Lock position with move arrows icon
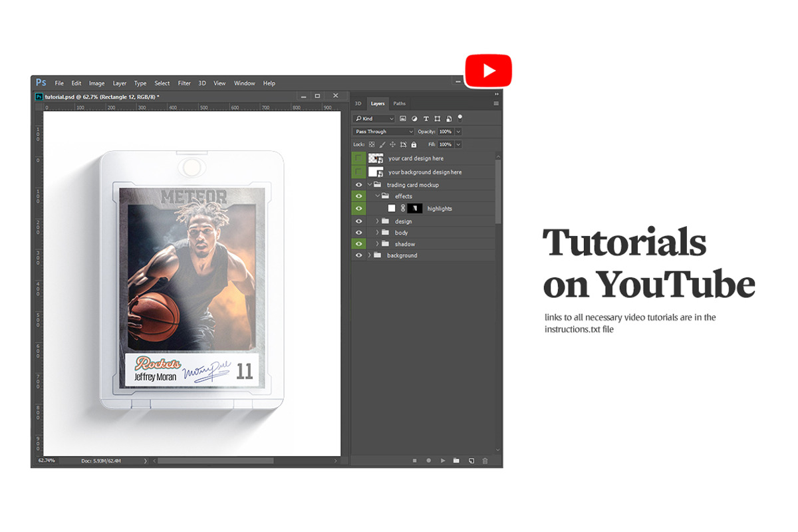This screenshot has width=798, height=532. click(393, 144)
